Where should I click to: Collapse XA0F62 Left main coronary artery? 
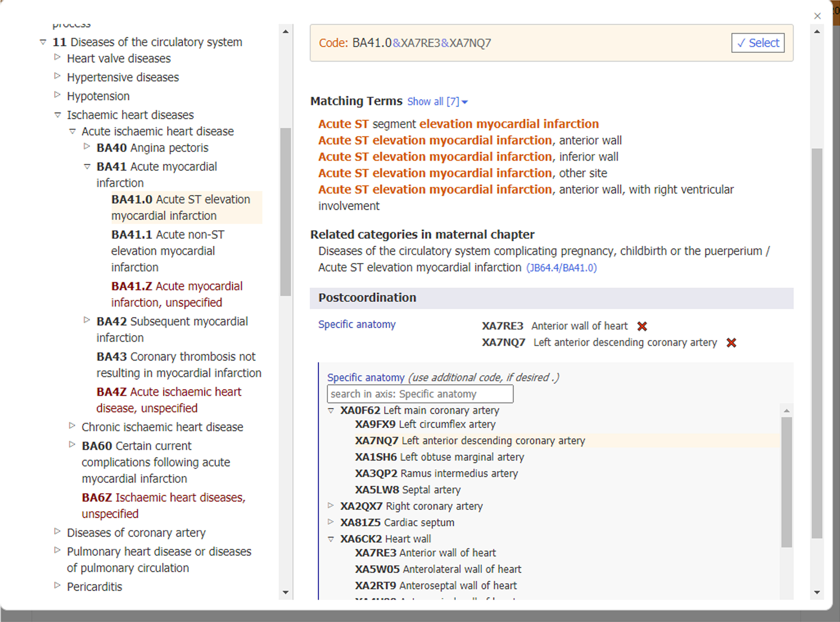click(331, 411)
